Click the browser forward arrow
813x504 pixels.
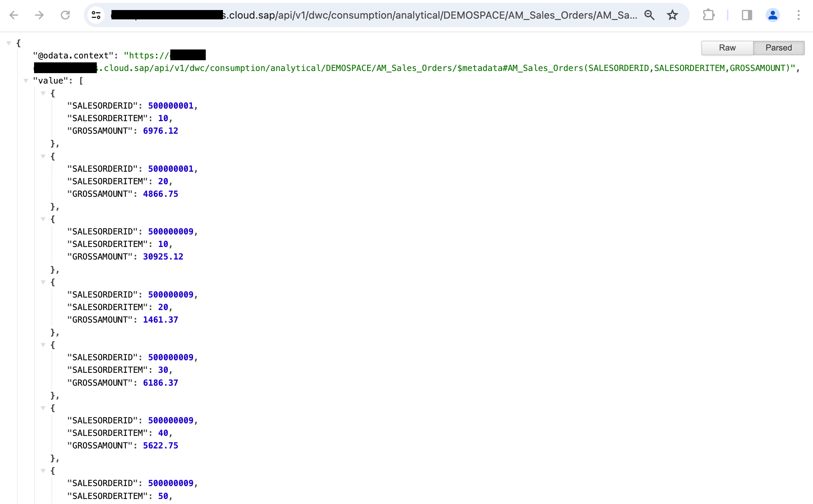[x=39, y=15]
